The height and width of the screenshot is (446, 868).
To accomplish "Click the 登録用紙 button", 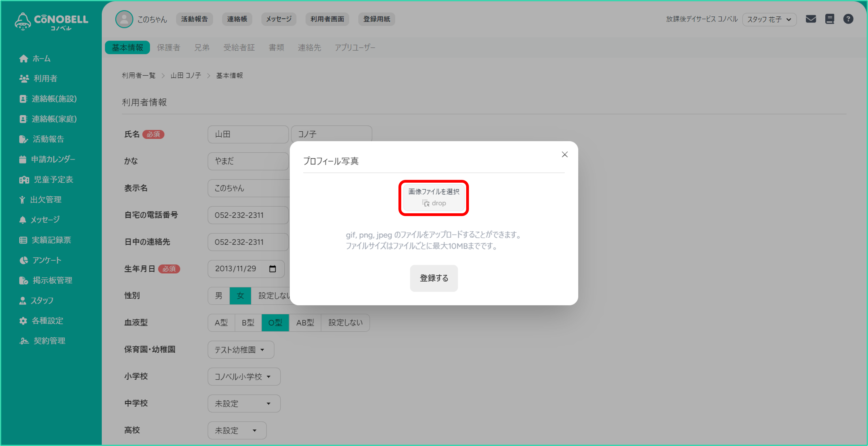I will 377,19.
